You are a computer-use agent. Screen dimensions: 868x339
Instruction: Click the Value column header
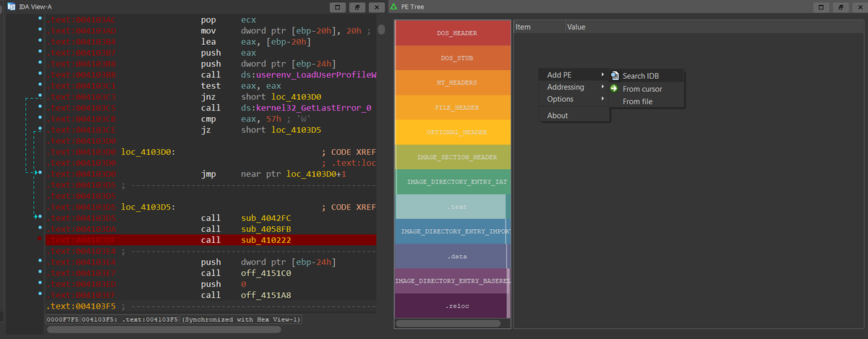point(713,27)
